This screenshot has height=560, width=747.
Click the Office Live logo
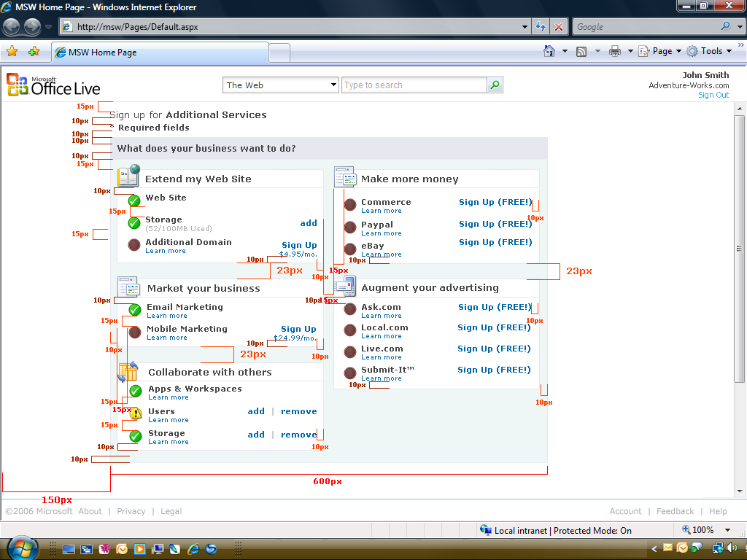pyautogui.click(x=53, y=85)
